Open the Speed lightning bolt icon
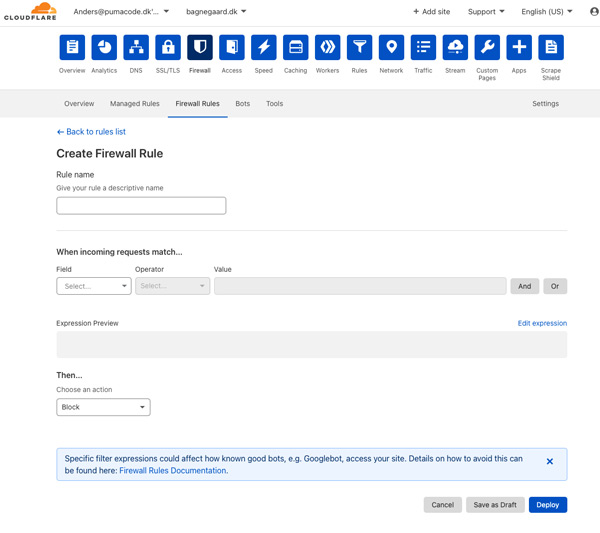Screen dimensions: 600x533 (x=264, y=47)
